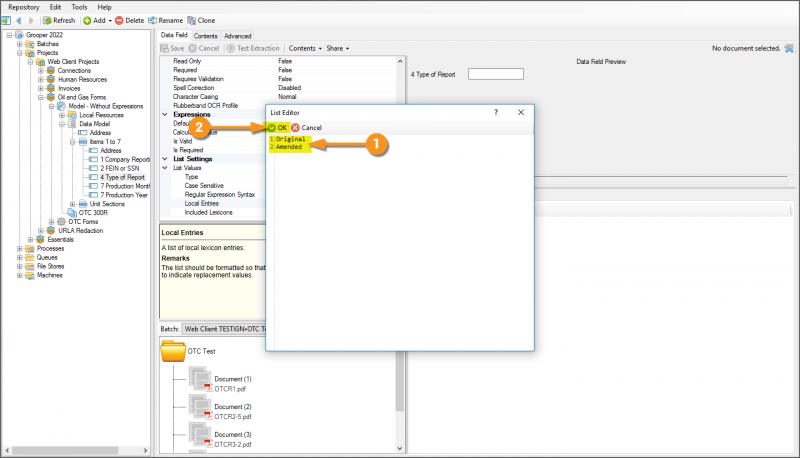Collapse the List Settings property group
The image size is (800, 458).
coord(165,159)
